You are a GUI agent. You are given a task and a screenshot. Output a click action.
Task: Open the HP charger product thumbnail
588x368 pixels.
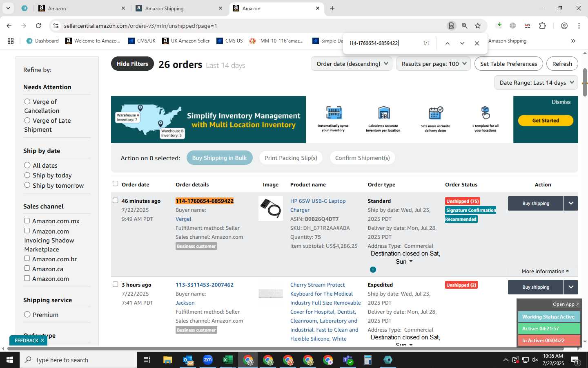tap(271, 209)
